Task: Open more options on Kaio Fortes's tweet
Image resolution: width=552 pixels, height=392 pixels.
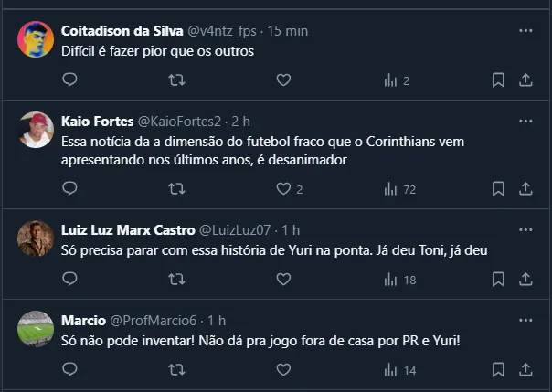Action: point(525,122)
